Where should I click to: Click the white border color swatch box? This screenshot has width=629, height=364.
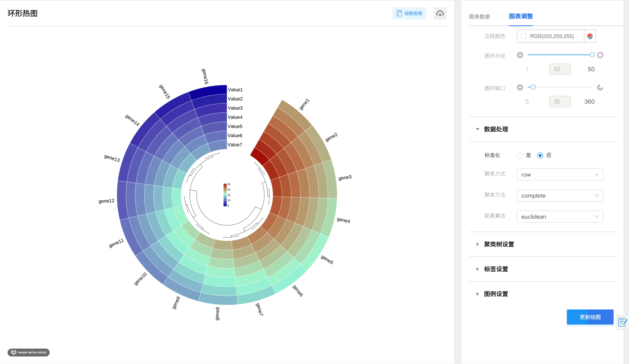[x=524, y=36]
